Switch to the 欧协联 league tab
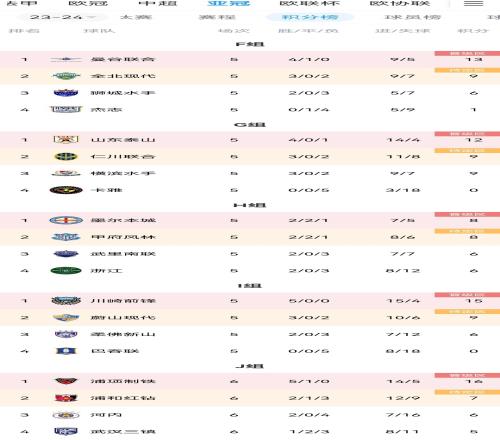500x440 pixels. [400, 3]
